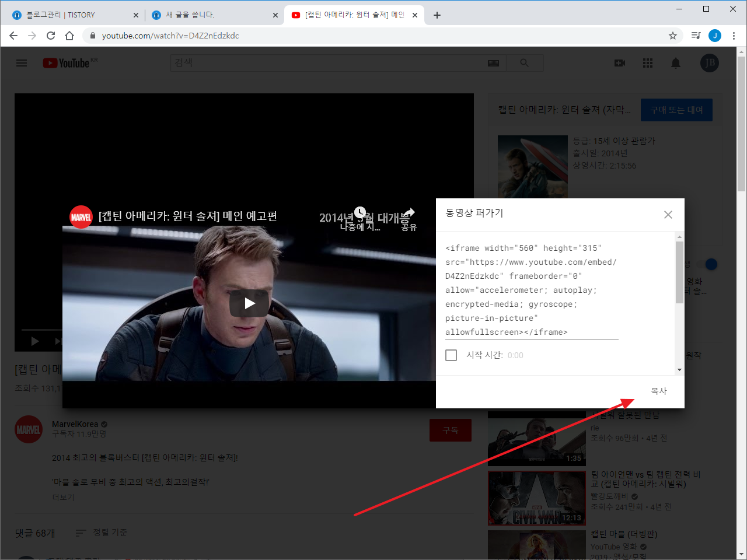Click the embed dialog scrollbar down arrow
747x560 pixels.
coord(679,369)
